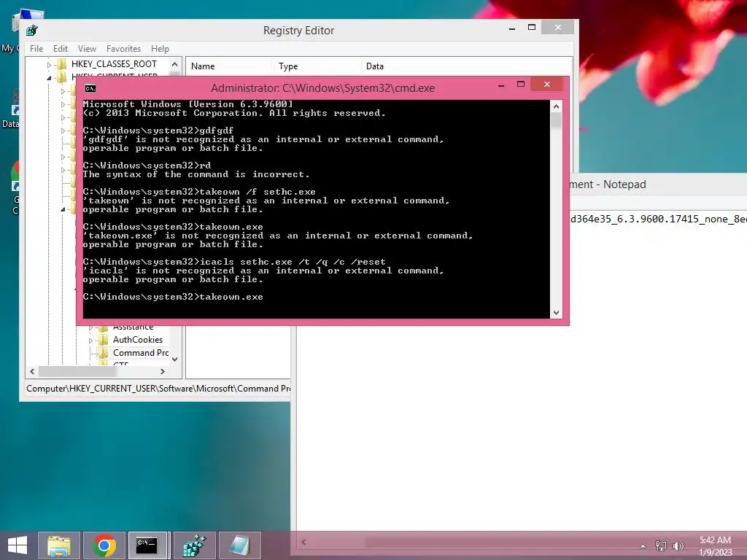The width and height of the screenshot is (747, 560).
Task: Click the HKEY_CLASSES_ROOT folder icon
Action: point(61,64)
